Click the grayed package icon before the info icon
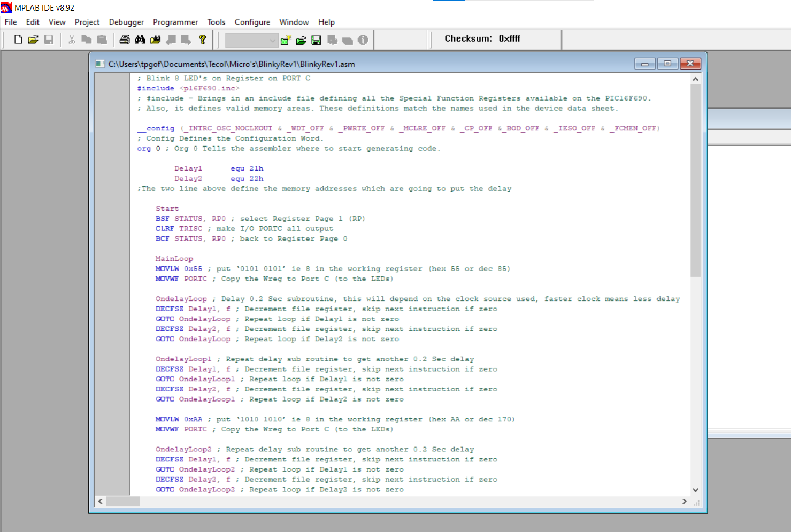 click(348, 40)
